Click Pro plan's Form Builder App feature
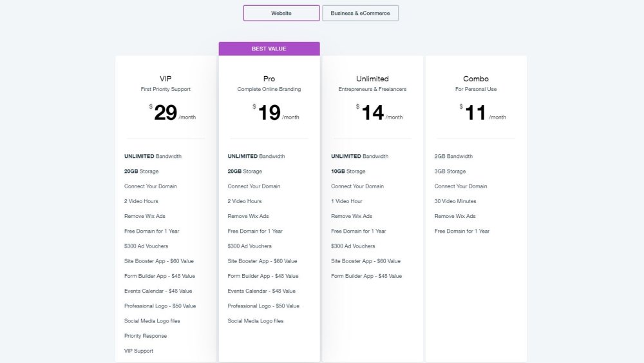 pyautogui.click(x=263, y=276)
